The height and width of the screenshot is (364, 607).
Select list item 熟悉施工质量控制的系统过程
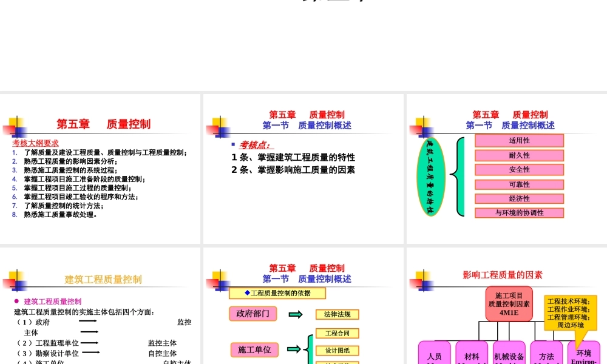tap(70, 170)
